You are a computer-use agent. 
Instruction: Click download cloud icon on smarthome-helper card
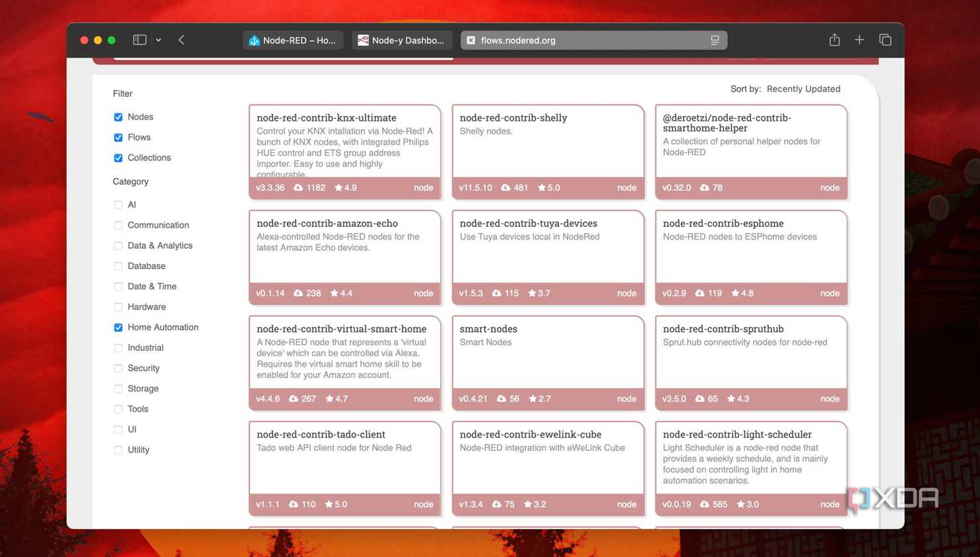[705, 187]
